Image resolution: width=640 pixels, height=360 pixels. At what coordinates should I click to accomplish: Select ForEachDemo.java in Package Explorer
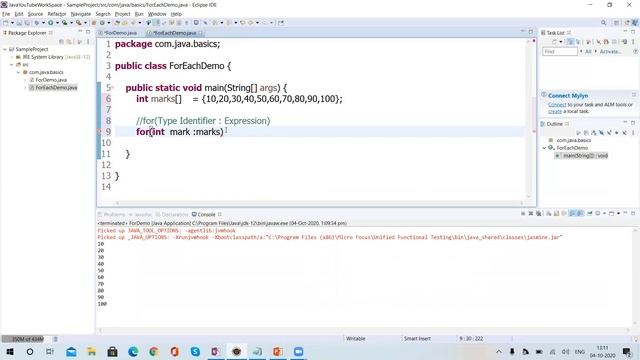pos(56,88)
